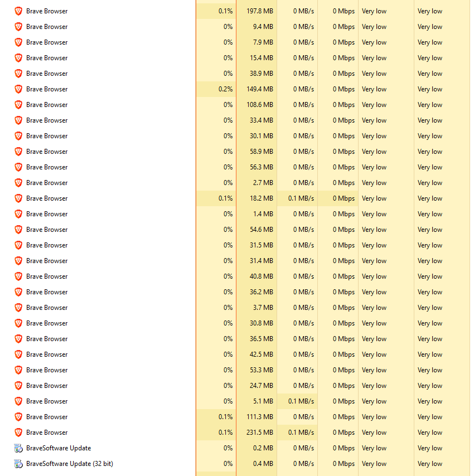Click the Brave icon in the 5.1 MB row
Screen dimensions: 474x476
(18, 401)
